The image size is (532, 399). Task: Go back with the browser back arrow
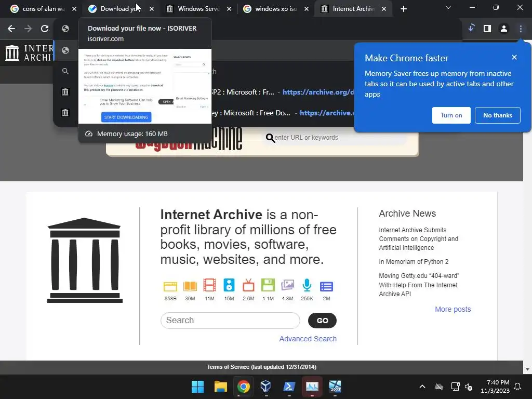click(x=11, y=29)
